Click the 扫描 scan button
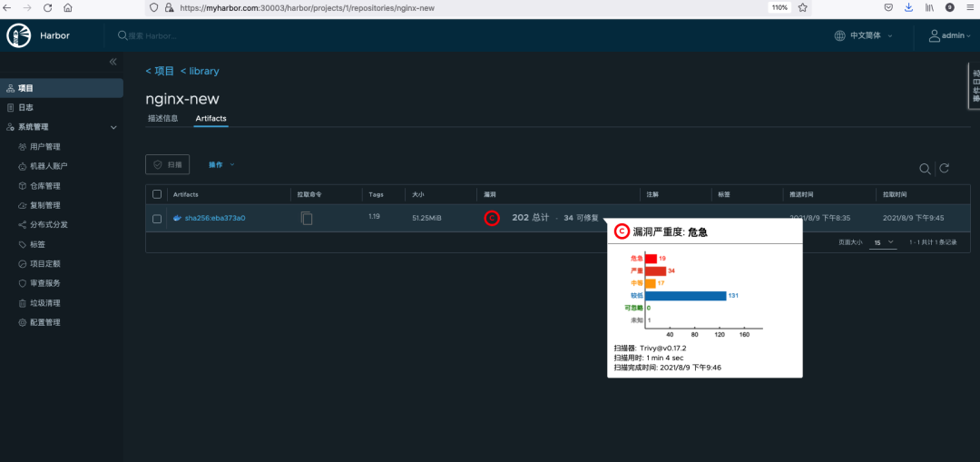Image resolution: width=980 pixels, height=462 pixels. (168, 164)
